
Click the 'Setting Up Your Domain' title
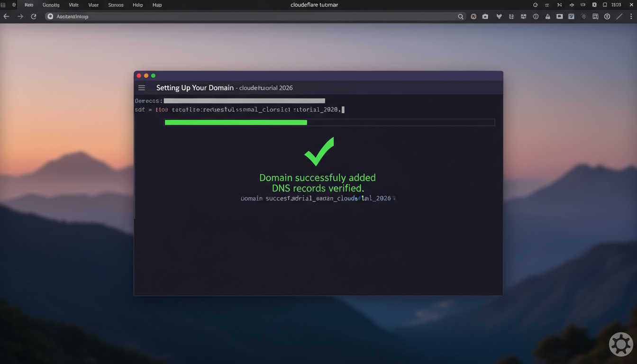coord(195,88)
